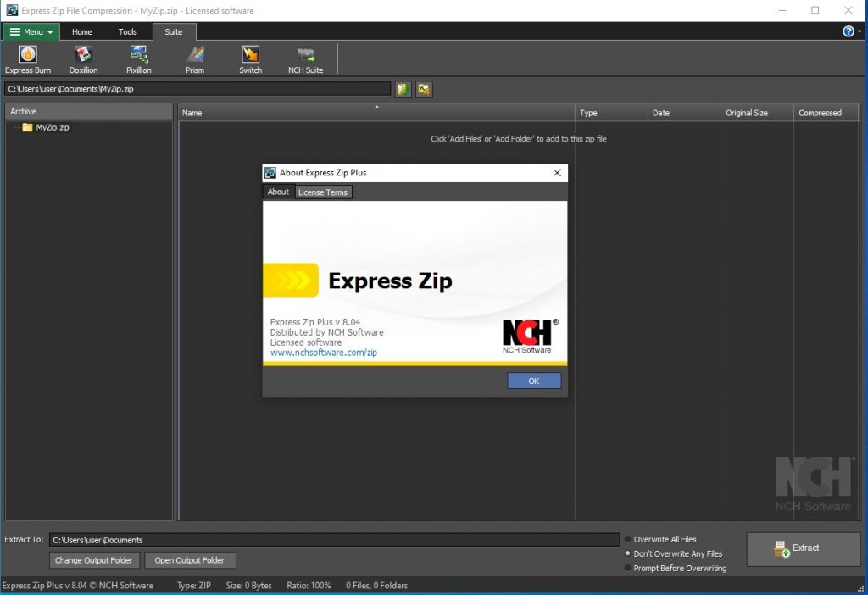
Task: Launch Prism video converter
Action: pos(195,59)
